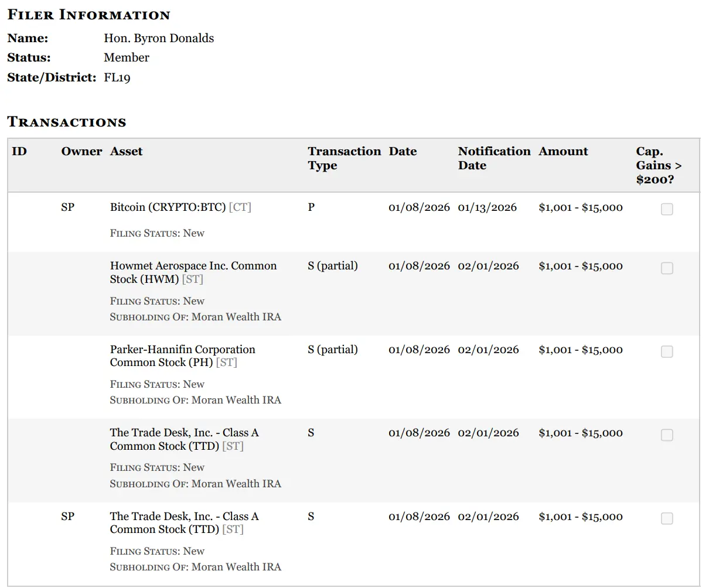The height and width of the screenshot is (588, 709).
Task: Click the Transactions section heading
Action: [x=67, y=122]
